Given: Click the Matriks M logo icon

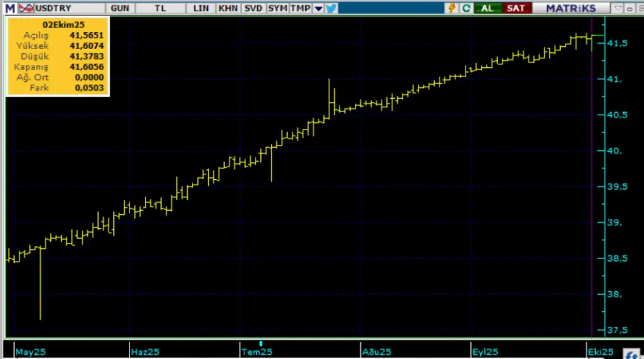Looking at the screenshot, I should click(10, 8).
